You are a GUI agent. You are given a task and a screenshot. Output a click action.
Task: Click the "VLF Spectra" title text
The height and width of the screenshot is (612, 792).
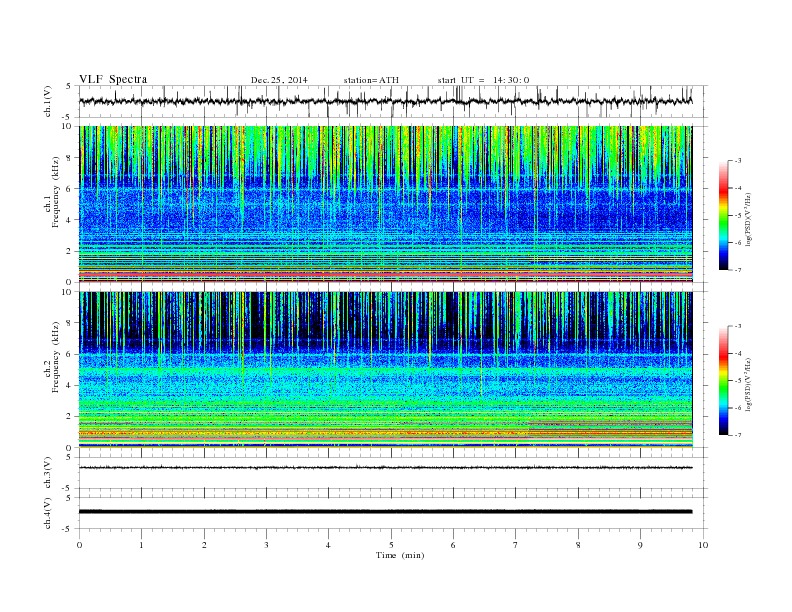[113, 79]
